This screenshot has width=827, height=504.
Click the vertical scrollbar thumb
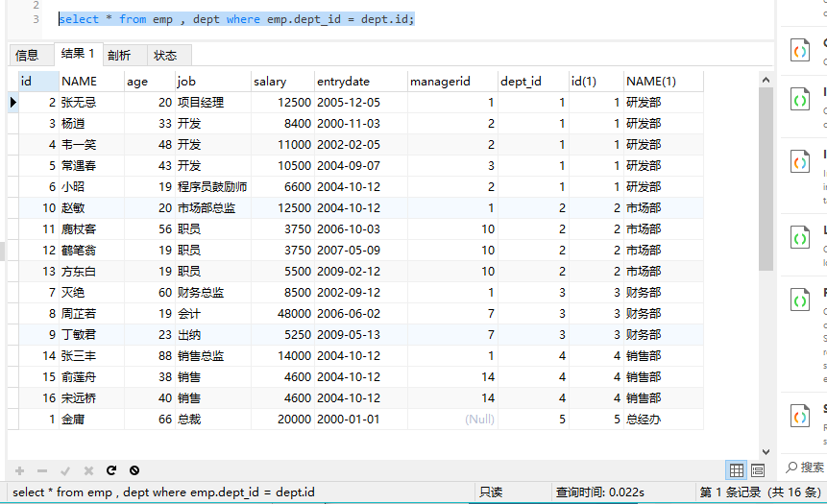tap(766, 180)
